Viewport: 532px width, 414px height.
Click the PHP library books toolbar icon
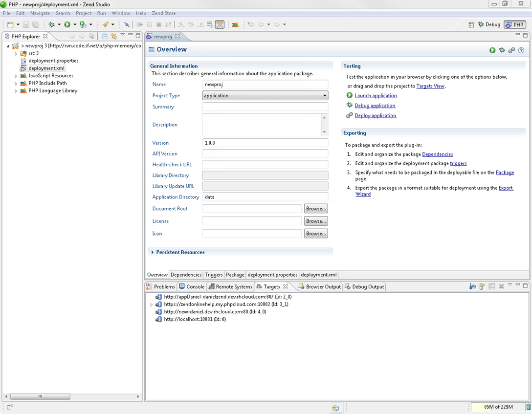(x=236, y=24)
